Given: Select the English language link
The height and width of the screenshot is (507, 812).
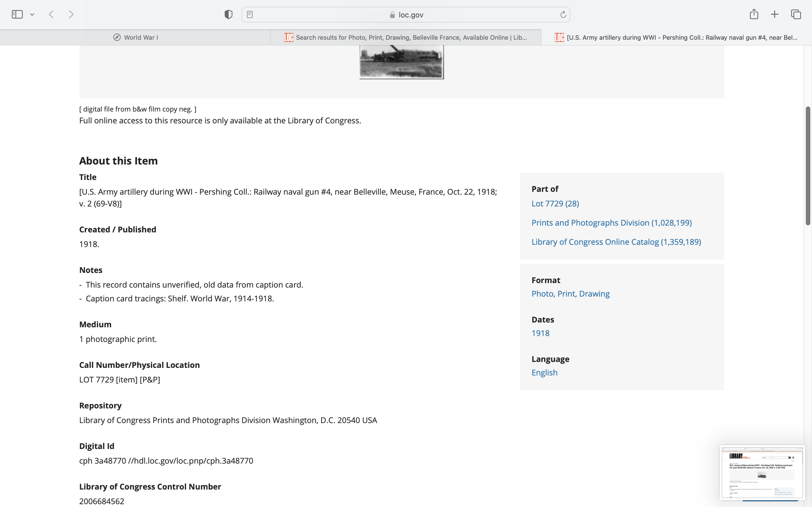Looking at the screenshot, I should pyautogui.click(x=544, y=373).
